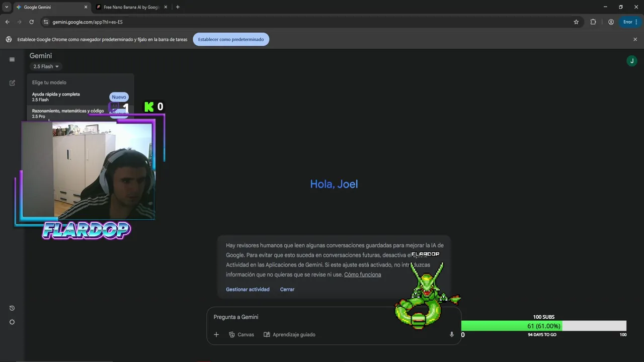
Task: Click Cerrar to dismiss the notice
Action: (x=287, y=289)
